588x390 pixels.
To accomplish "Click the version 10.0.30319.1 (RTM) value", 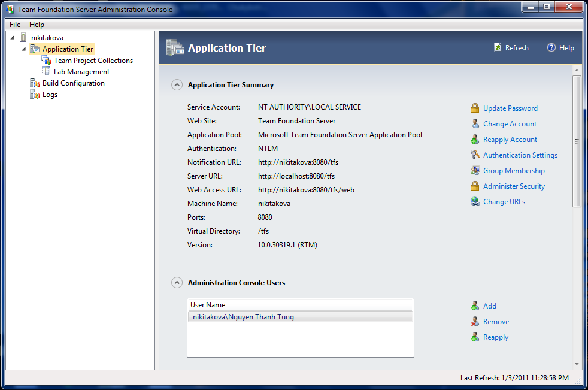I will coord(287,245).
